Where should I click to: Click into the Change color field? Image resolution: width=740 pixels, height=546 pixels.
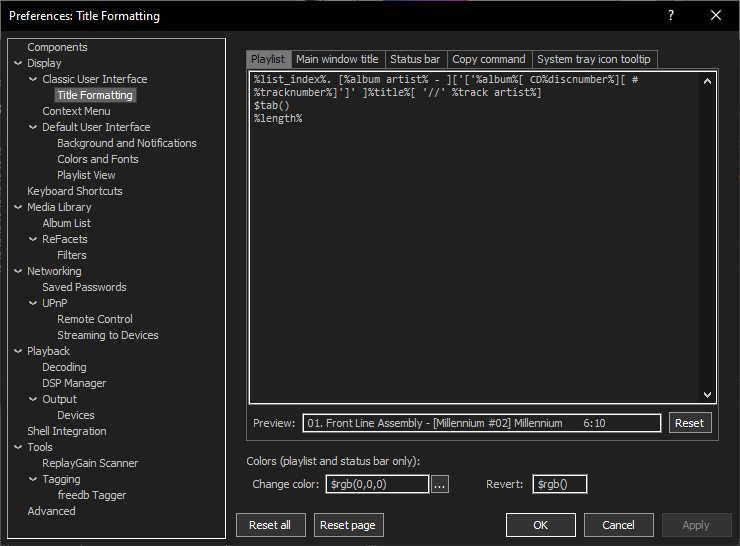[x=377, y=484]
